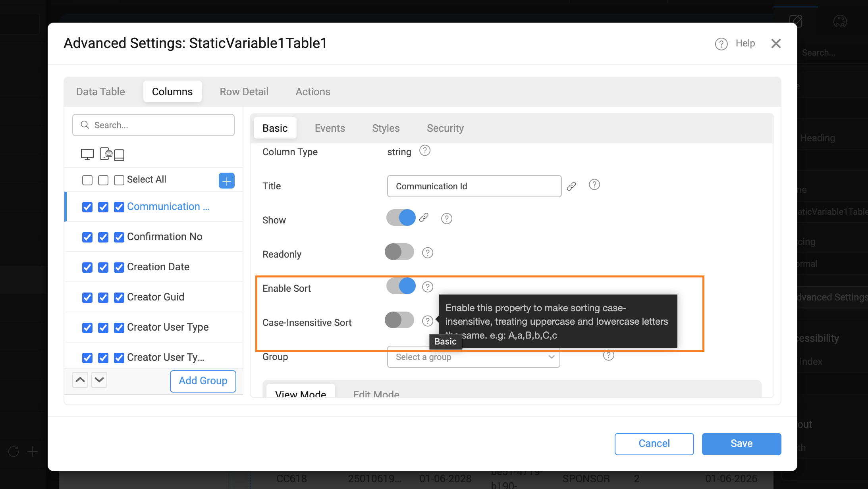
Task: Switch to the Row Detail tab
Action: click(244, 92)
